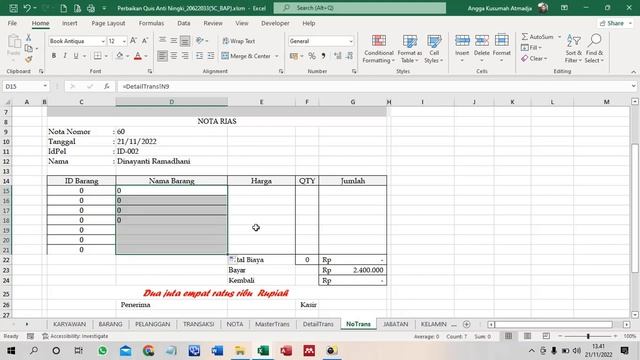Apply Bold formatting

click(53, 56)
